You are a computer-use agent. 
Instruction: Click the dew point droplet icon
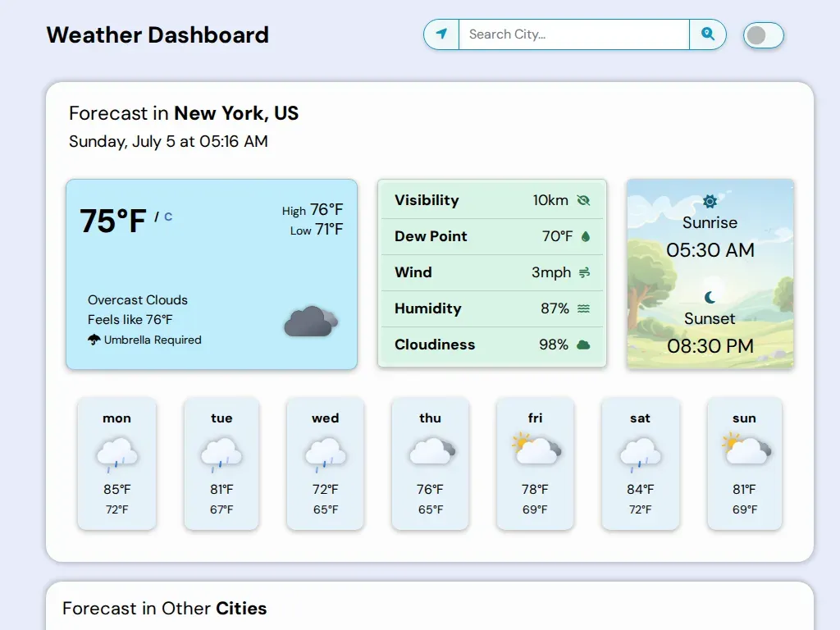[586, 236]
